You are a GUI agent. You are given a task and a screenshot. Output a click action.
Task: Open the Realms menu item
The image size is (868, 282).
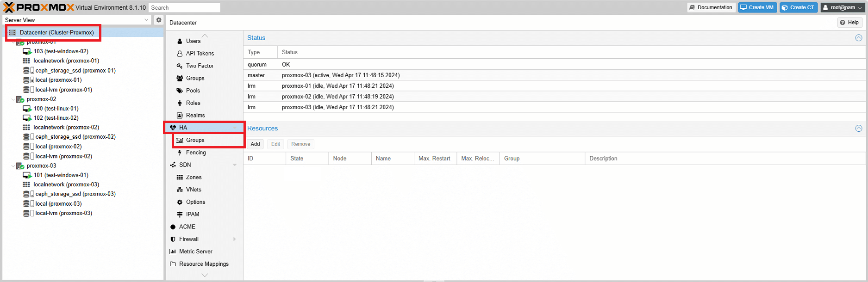click(205, 116)
